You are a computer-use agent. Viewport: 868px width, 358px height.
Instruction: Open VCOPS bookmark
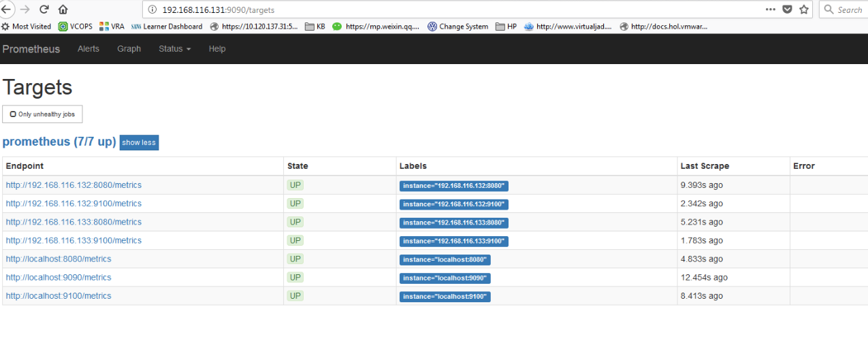coord(75,27)
